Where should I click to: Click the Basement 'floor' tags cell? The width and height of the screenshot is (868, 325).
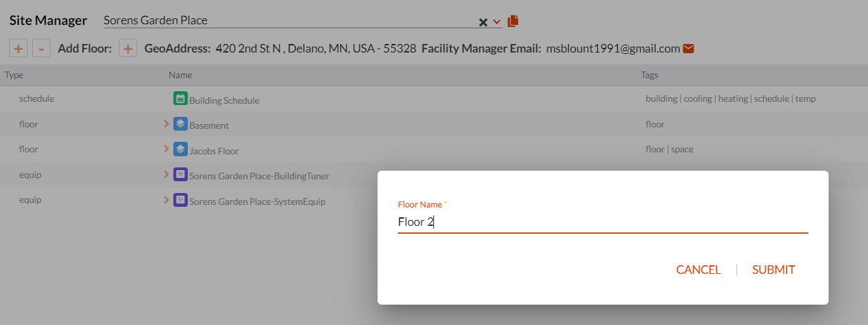[x=655, y=124]
